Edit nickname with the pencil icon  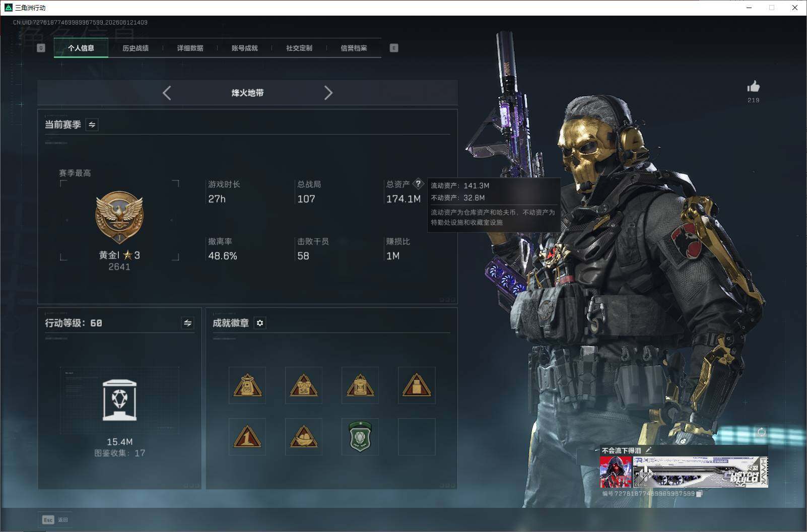(x=648, y=450)
